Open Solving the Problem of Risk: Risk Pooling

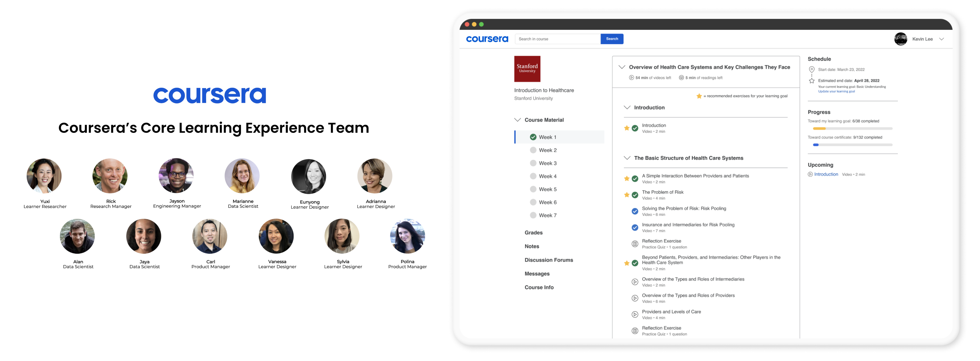coord(684,209)
